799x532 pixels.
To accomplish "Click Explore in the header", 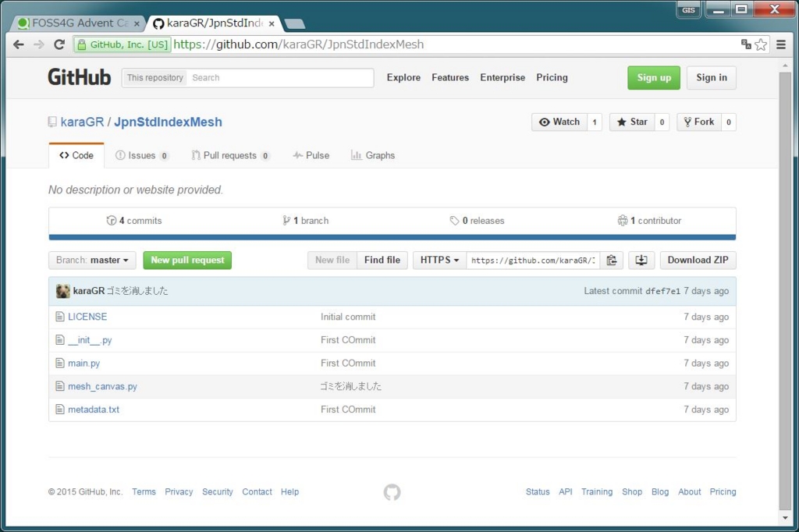I will 403,77.
